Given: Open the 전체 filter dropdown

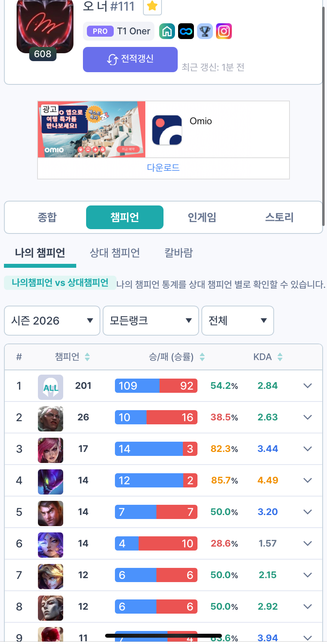Looking at the screenshot, I should click(x=237, y=321).
